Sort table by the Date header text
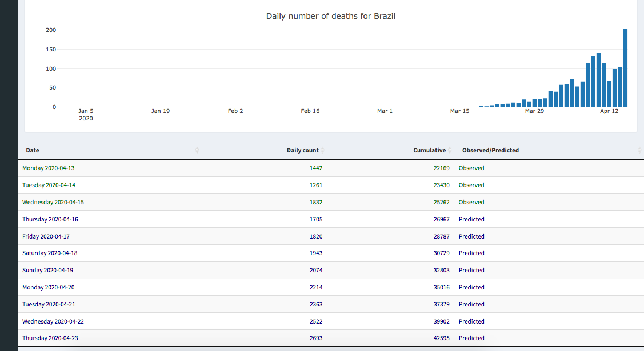The image size is (644, 351). (33, 150)
